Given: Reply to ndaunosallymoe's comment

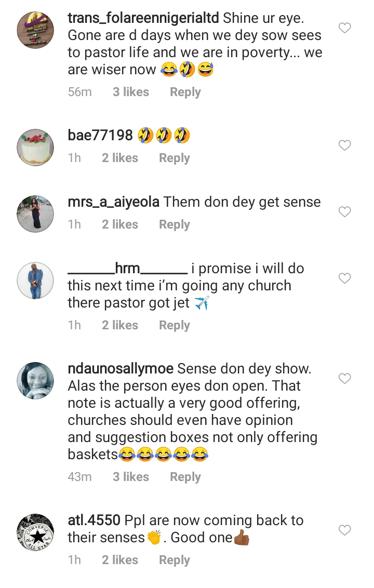Looking at the screenshot, I should click(x=185, y=477).
